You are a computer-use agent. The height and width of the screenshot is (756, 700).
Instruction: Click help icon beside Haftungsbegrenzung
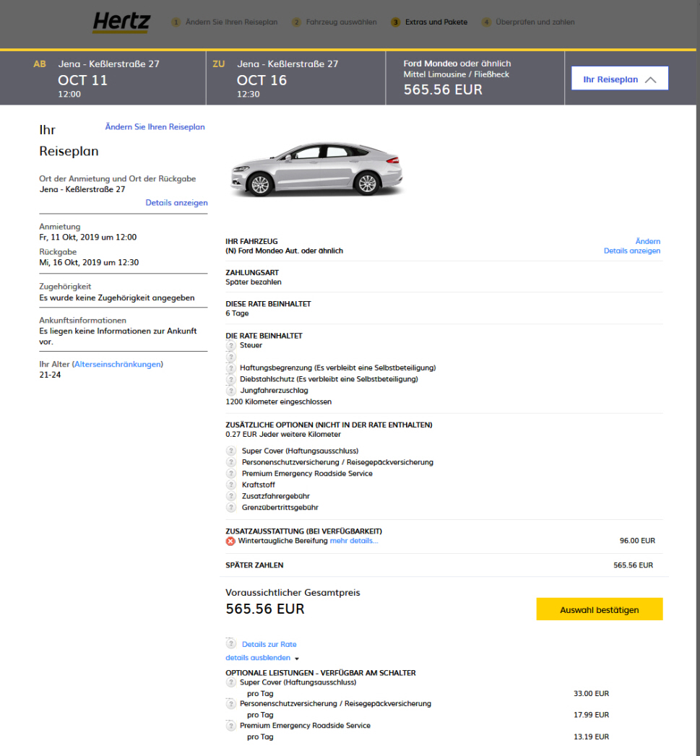click(231, 368)
